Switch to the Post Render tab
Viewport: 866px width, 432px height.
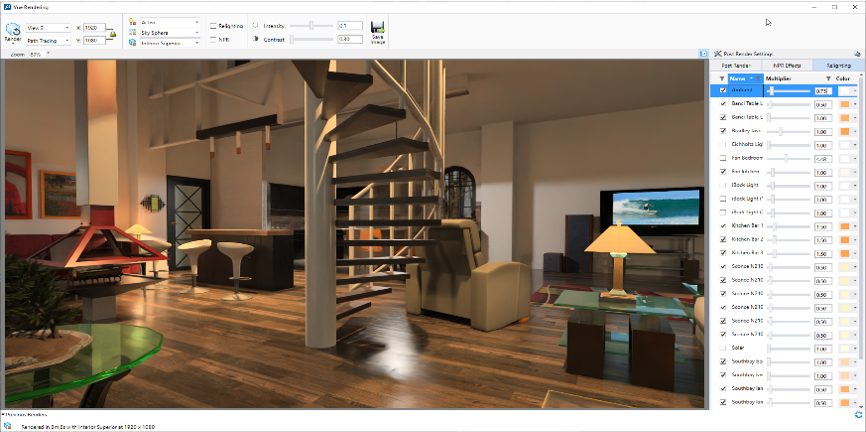[x=737, y=65]
